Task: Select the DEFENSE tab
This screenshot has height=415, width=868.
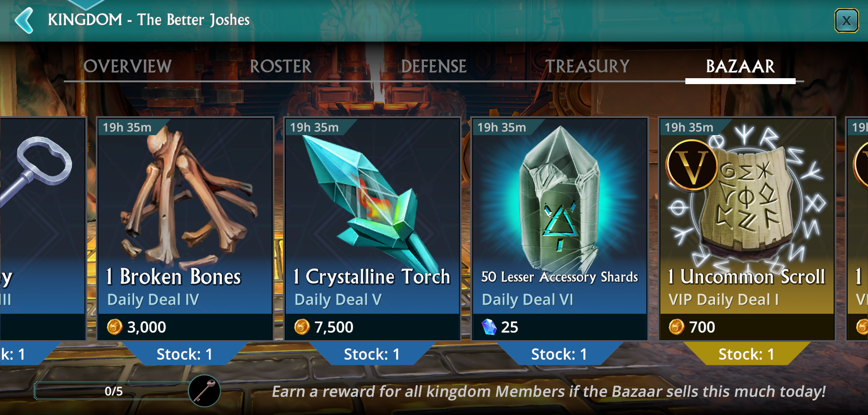Action: (x=434, y=66)
